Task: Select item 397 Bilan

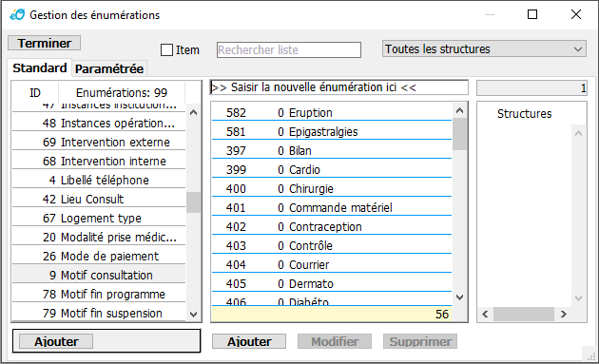Action: pos(332,150)
